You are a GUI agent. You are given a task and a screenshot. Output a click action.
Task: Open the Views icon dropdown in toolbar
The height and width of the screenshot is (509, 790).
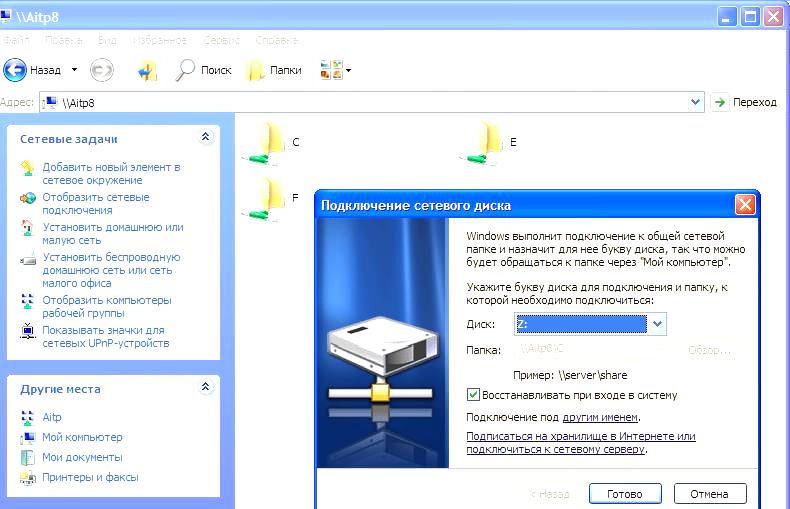point(336,70)
